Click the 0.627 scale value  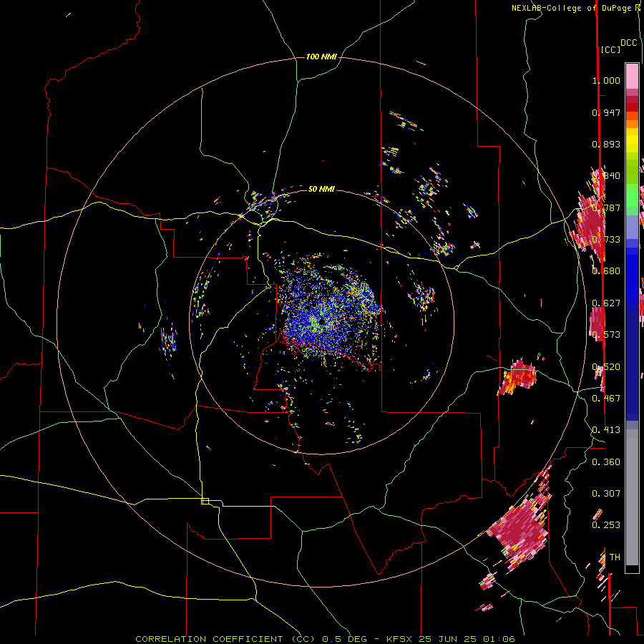pyautogui.click(x=606, y=303)
